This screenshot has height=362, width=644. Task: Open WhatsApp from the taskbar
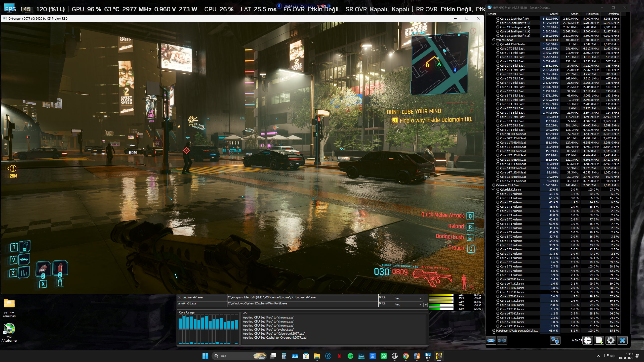coord(384,356)
